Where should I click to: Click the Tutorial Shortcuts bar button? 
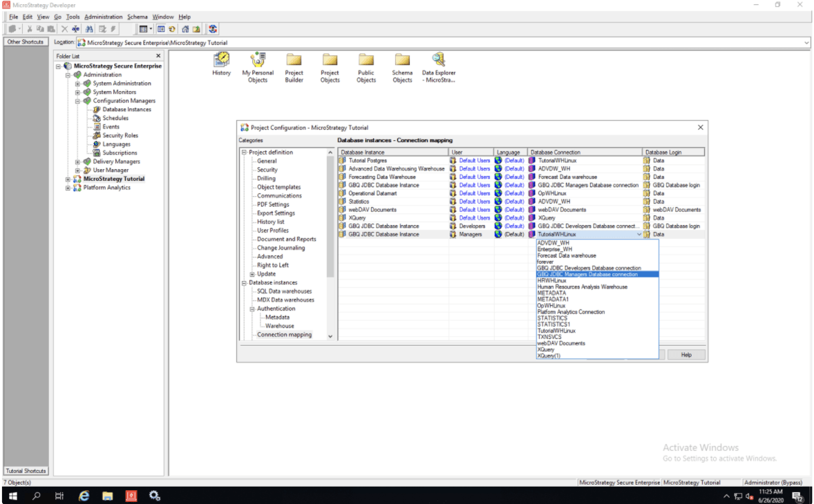(26, 471)
